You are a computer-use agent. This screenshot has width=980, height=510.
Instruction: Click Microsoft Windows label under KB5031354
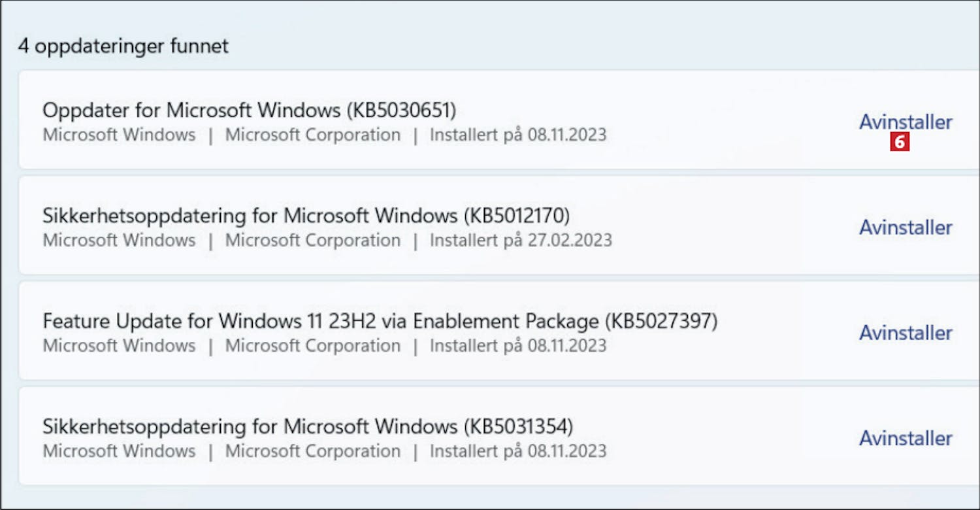pyautogui.click(x=119, y=451)
